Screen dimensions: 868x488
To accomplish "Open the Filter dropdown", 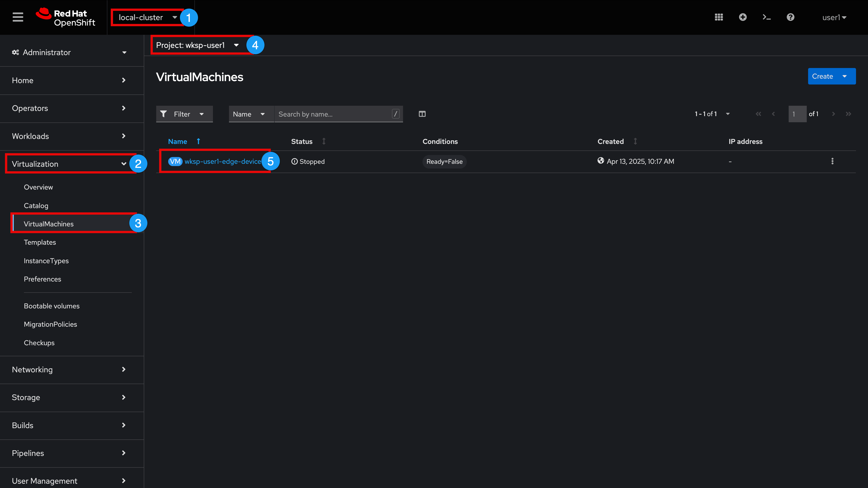I will 184,114.
